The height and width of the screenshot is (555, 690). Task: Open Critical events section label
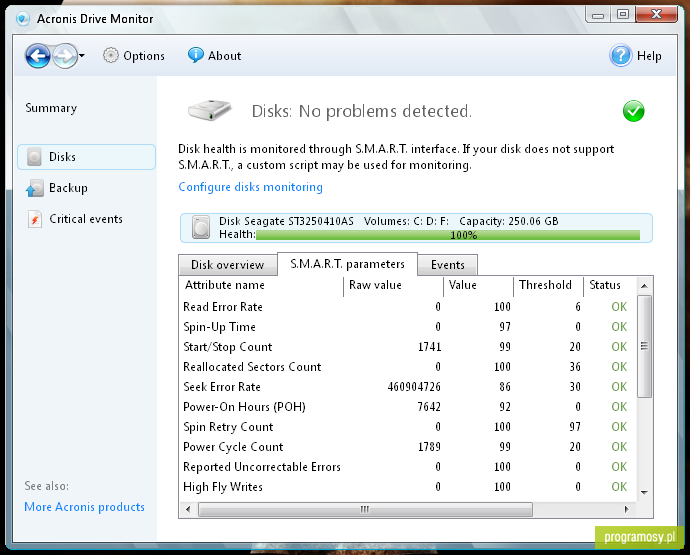coord(86,219)
